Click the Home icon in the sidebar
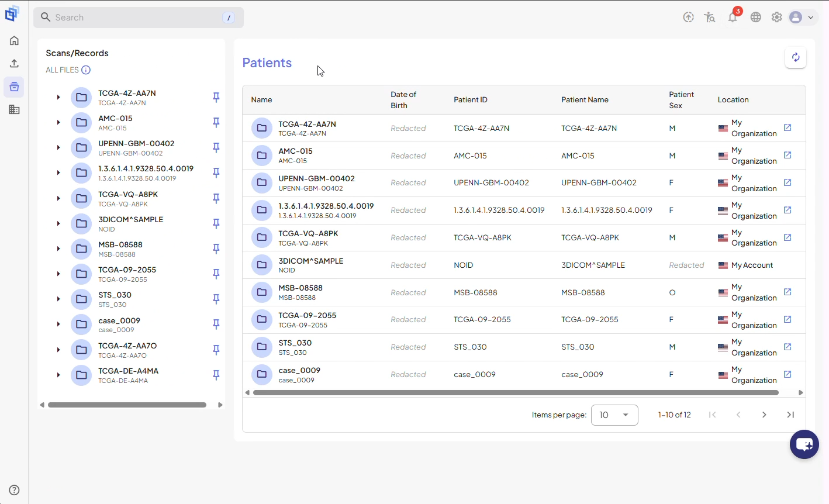 14,40
